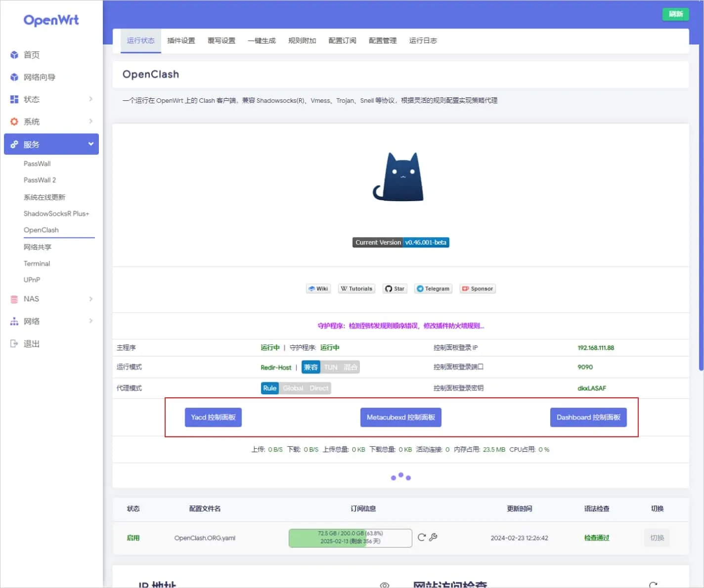This screenshot has width=704, height=588.
Task: Switch run mode to 混合
Action: click(350, 367)
